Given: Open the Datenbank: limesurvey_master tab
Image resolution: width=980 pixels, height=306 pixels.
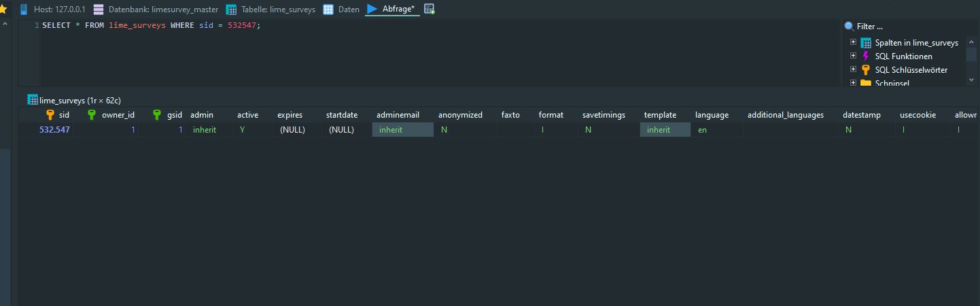Looking at the screenshot, I should [x=156, y=10].
